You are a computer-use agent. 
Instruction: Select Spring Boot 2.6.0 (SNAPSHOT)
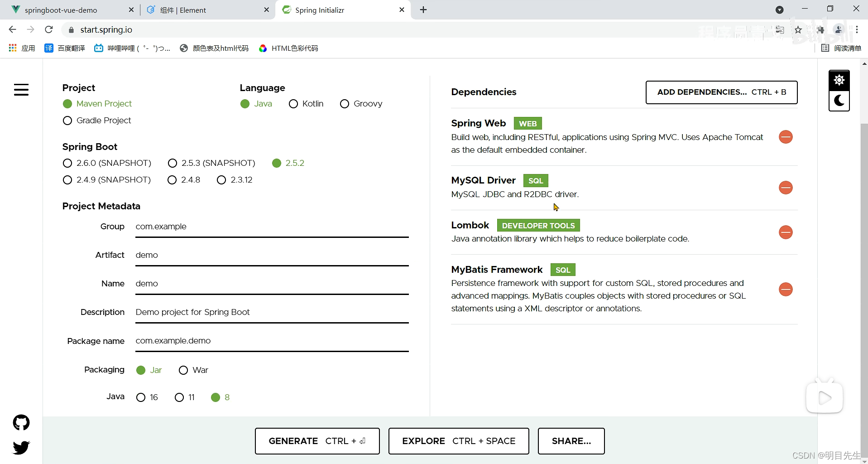[x=67, y=163]
